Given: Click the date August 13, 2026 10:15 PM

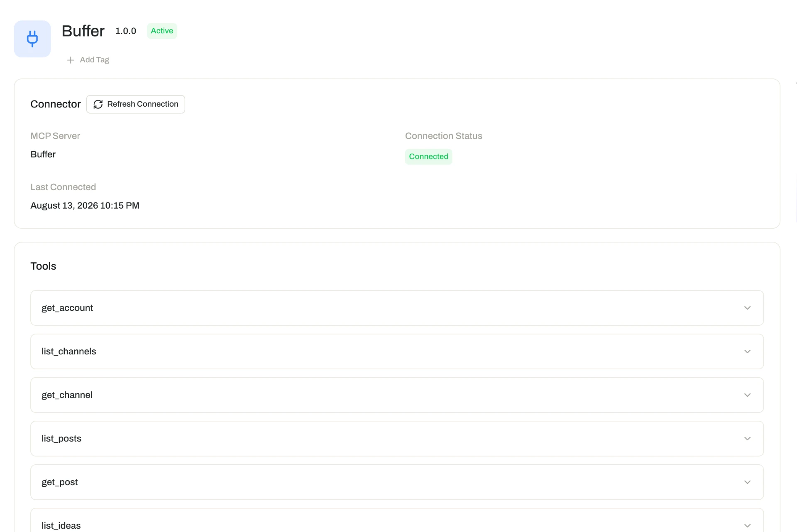Looking at the screenshot, I should pyautogui.click(x=85, y=206).
